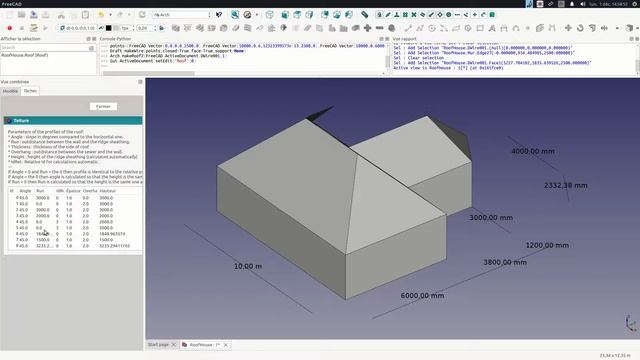Switch to the Modèle tab
Image resolution: width=640 pixels, height=360 pixels.
coord(10,91)
